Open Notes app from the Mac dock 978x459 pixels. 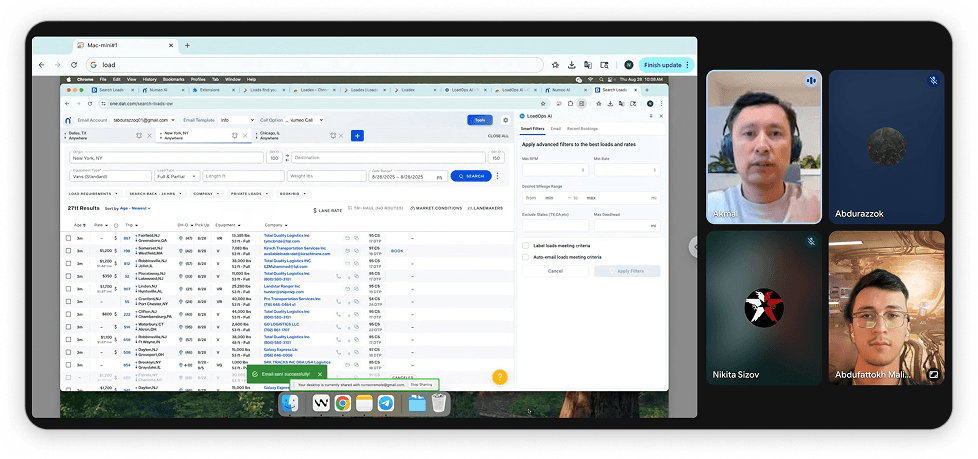click(x=364, y=403)
